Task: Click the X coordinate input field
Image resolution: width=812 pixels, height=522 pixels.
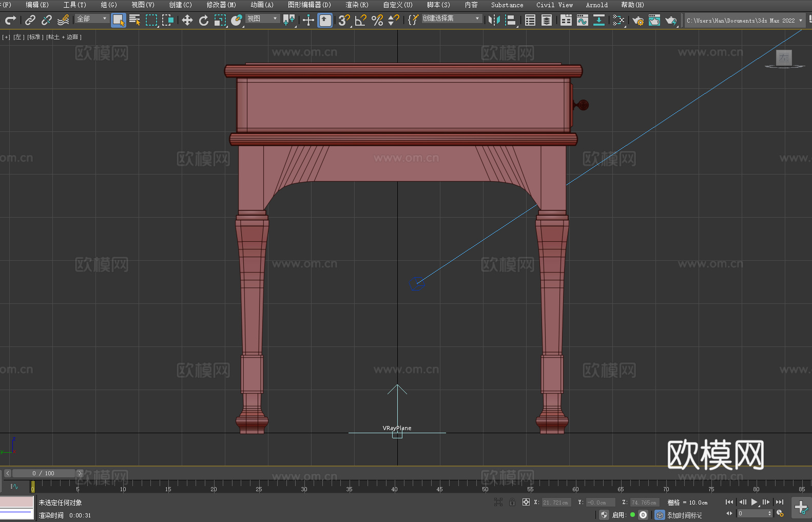Action: pyautogui.click(x=556, y=502)
